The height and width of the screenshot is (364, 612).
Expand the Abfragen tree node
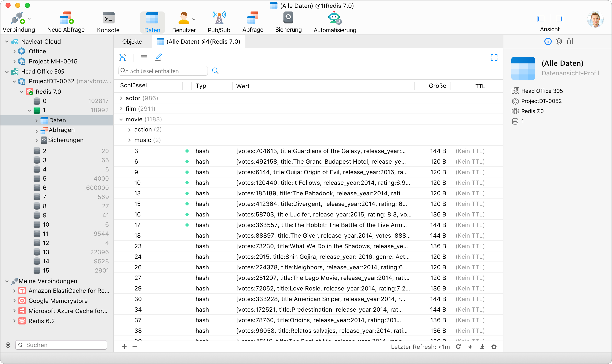point(37,131)
